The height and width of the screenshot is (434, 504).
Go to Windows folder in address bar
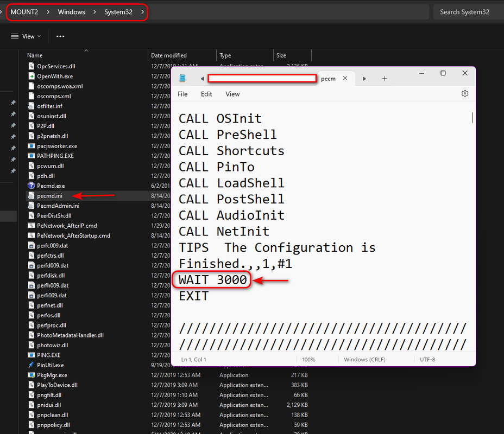click(x=71, y=12)
